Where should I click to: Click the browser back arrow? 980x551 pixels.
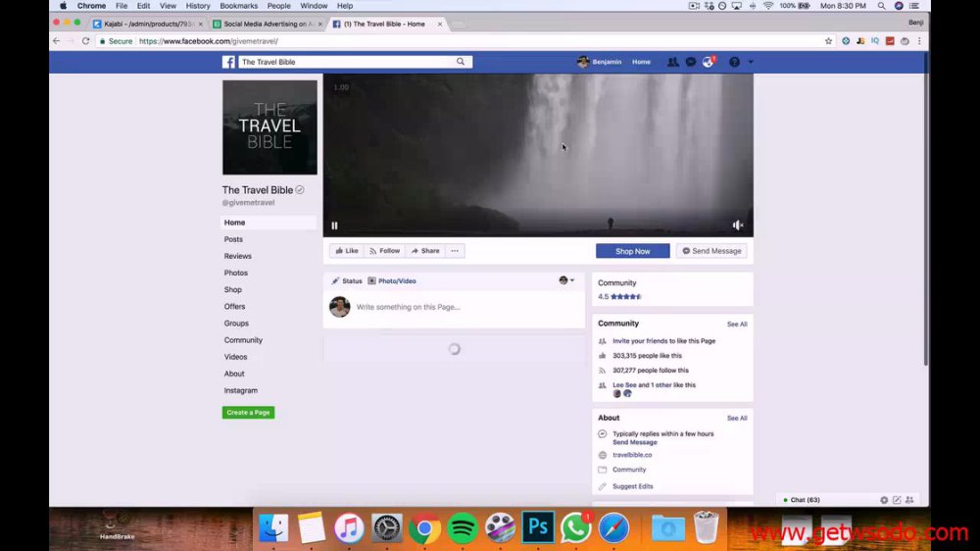pos(56,41)
